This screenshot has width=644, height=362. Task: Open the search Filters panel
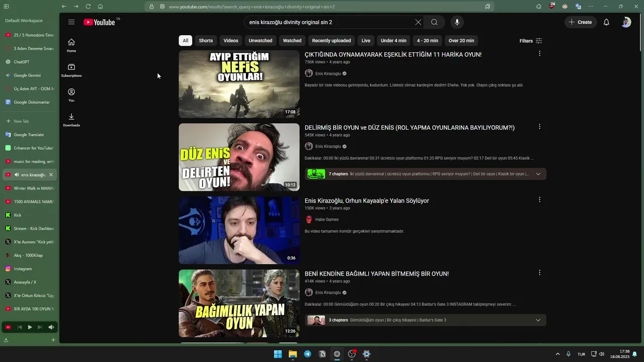[531, 41]
